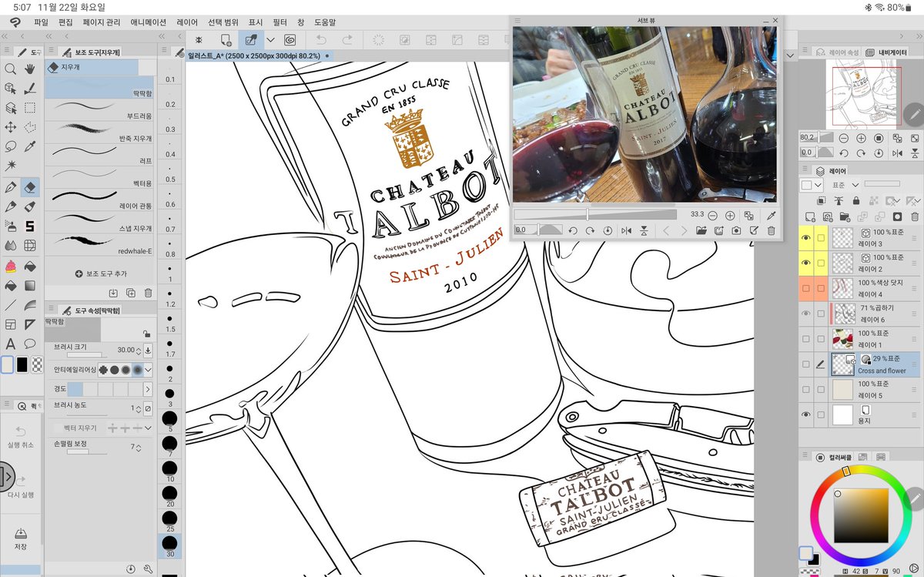
Task: Select the Text tool
Action: coord(11,344)
